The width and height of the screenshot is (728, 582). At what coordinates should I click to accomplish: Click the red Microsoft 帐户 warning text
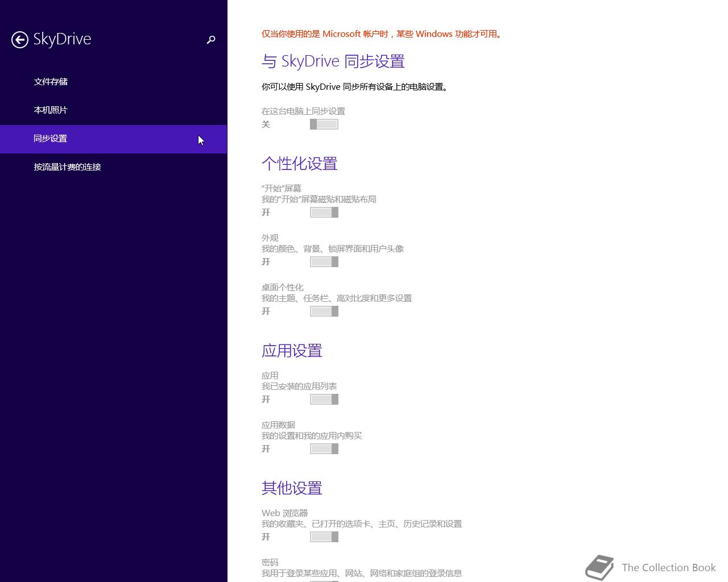(x=382, y=34)
